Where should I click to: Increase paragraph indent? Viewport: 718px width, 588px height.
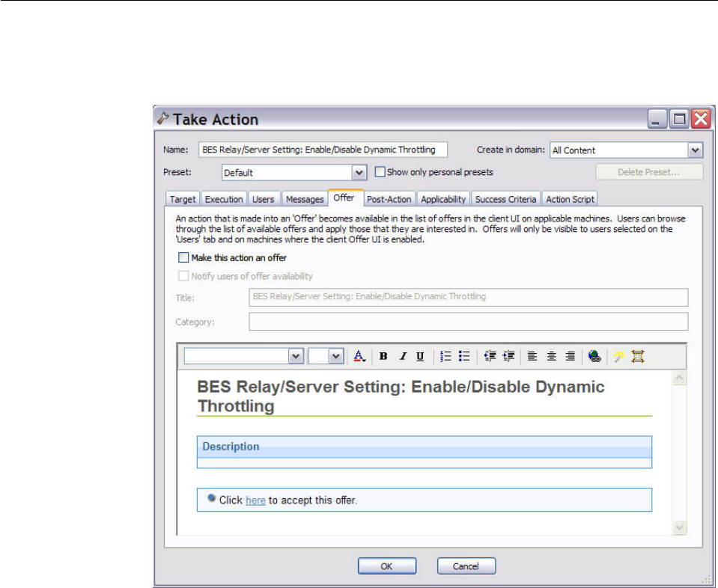(x=508, y=356)
